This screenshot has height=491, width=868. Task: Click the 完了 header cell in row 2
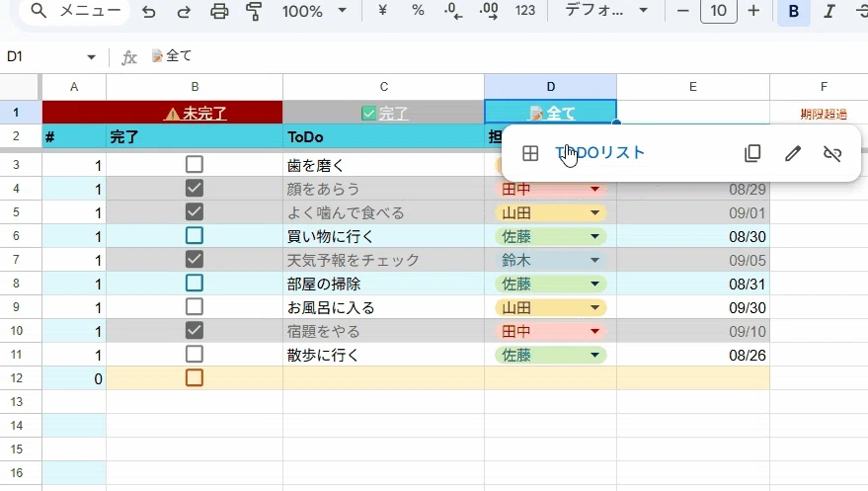[x=195, y=136]
